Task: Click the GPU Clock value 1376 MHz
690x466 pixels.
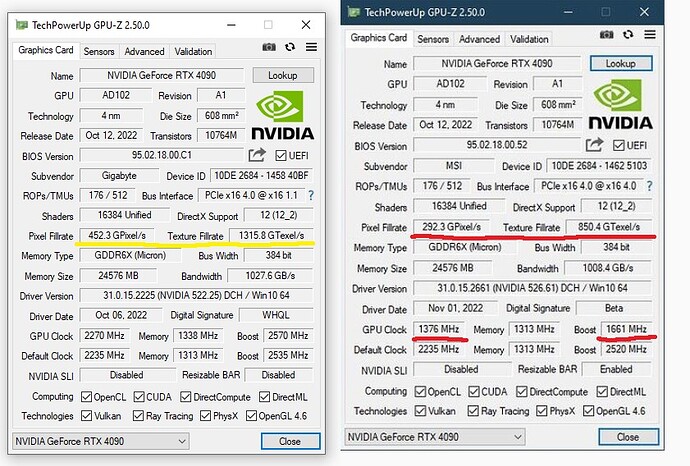Action: [439, 329]
